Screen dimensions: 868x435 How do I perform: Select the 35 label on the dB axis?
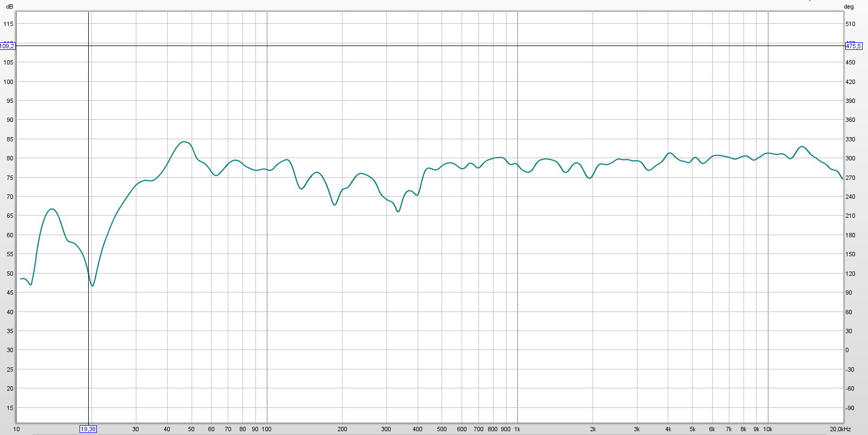(x=10, y=331)
